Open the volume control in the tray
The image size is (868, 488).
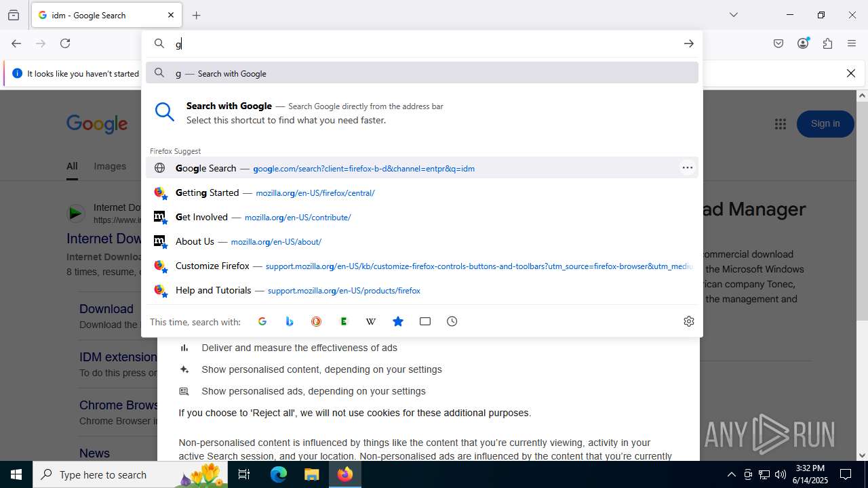pos(780,474)
